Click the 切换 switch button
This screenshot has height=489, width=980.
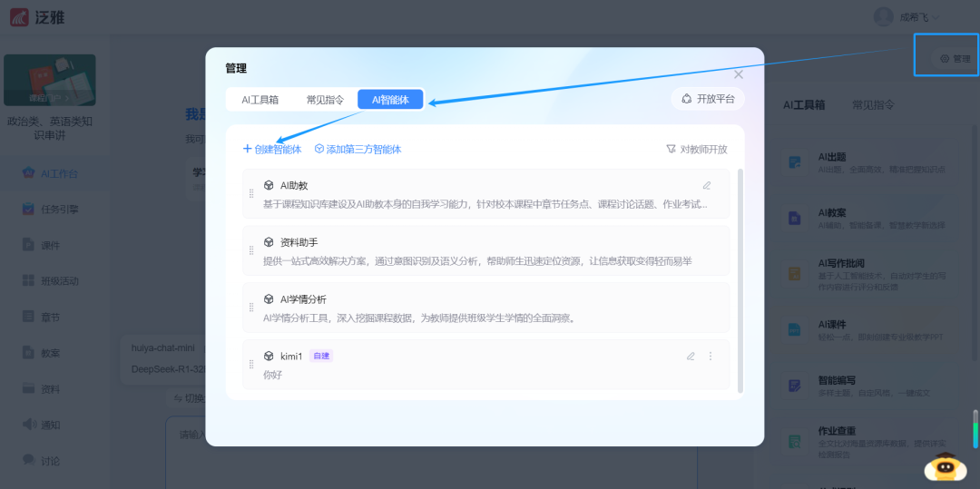coord(187,398)
